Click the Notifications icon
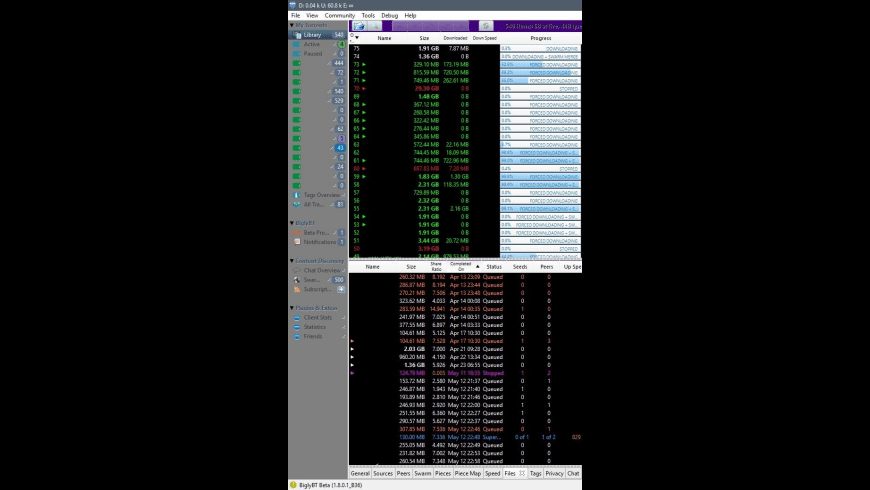The width and height of the screenshot is (870, 490). coord(297,242)
